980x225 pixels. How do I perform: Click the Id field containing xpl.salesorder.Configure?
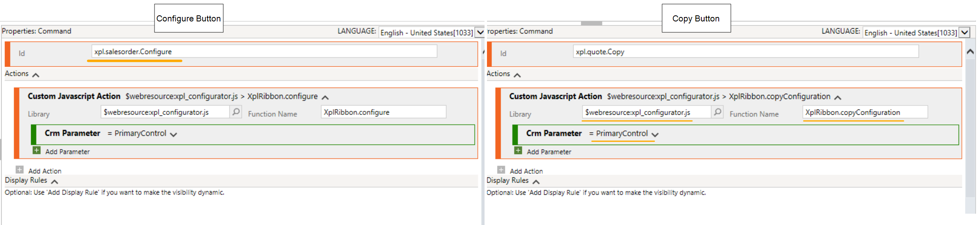click(264, 51)
